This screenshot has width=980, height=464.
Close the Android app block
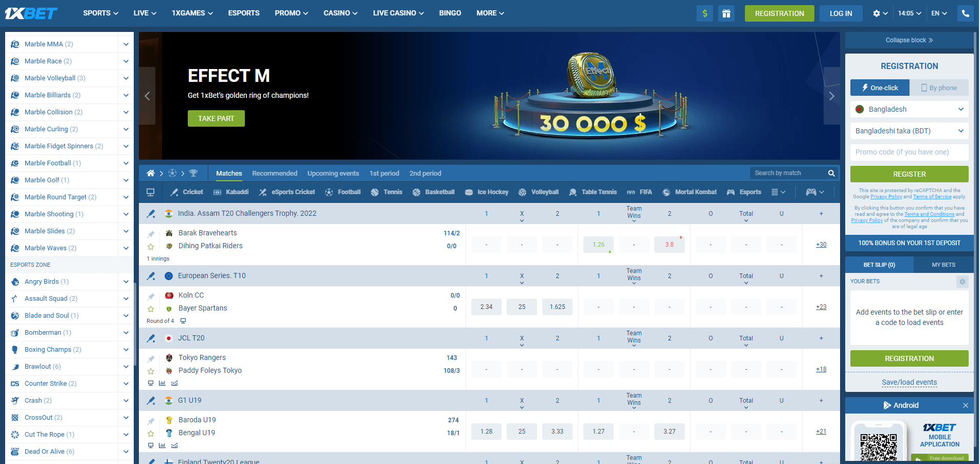(966, 405)
